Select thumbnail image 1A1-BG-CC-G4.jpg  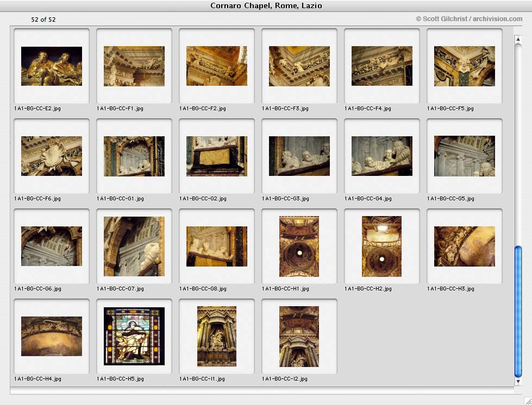[382, 156]
